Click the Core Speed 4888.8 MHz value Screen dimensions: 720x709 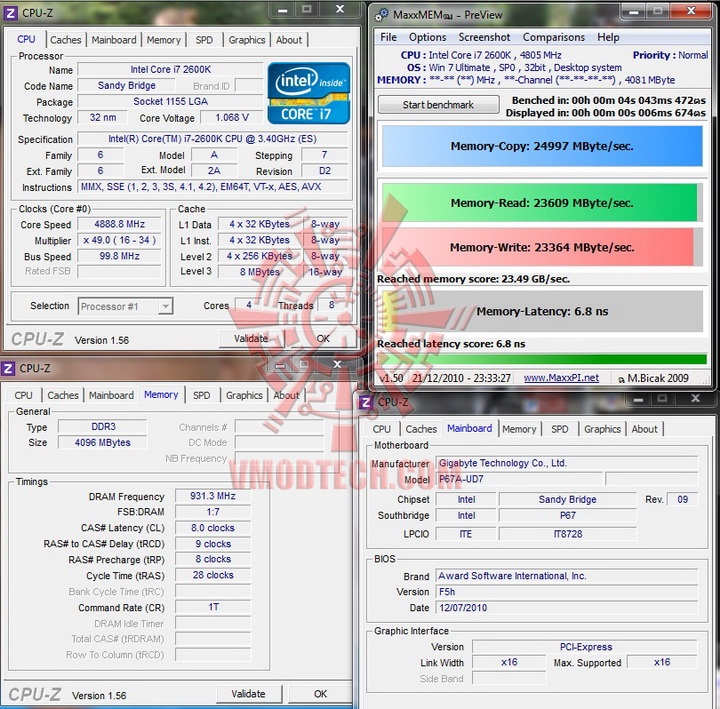point(119,224)
